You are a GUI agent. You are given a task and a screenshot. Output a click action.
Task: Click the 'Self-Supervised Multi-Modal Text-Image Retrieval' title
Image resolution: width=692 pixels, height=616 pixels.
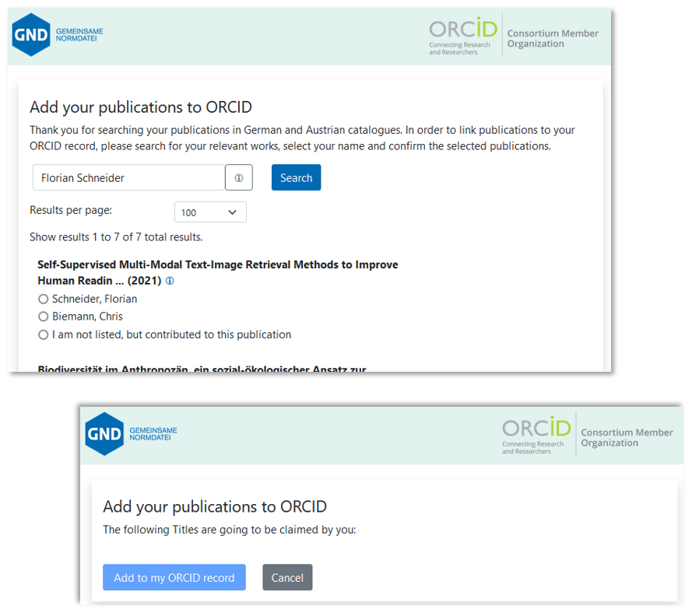tap(217, 265)
